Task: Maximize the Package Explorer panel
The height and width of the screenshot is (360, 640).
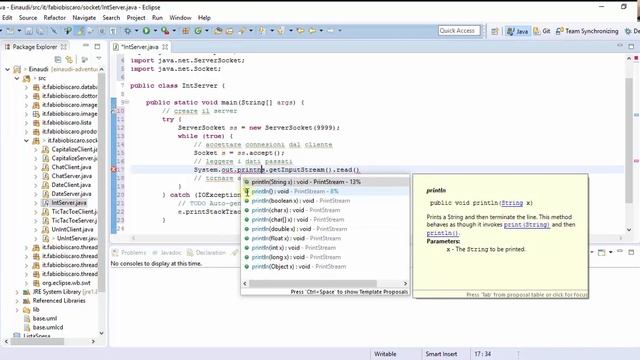Action: (97, 47)
